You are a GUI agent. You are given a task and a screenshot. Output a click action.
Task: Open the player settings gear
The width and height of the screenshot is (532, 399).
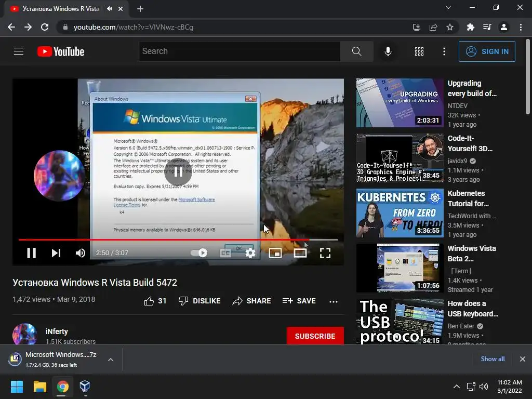[x=250, y=253]
